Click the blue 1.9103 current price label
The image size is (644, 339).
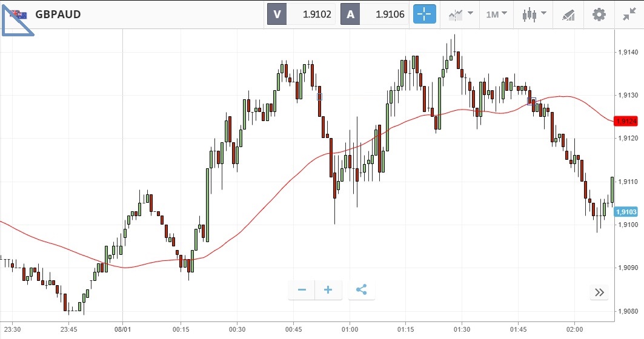626,212
